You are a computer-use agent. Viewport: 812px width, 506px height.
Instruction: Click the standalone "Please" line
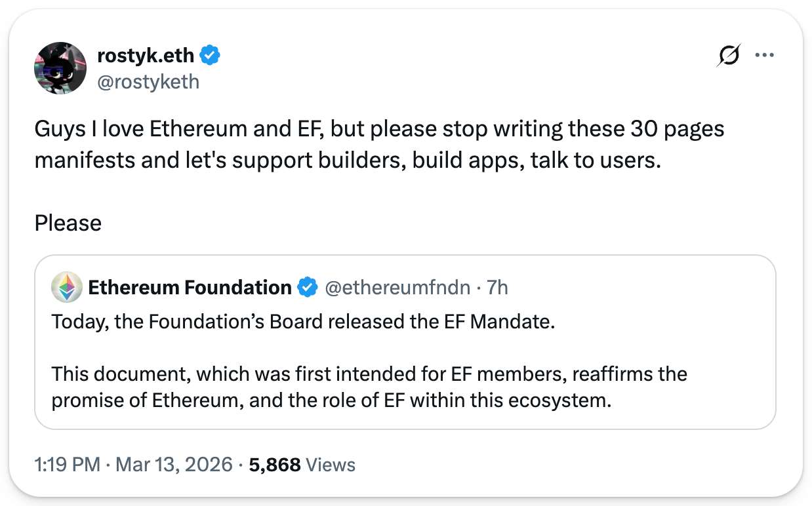click(68, 223)
